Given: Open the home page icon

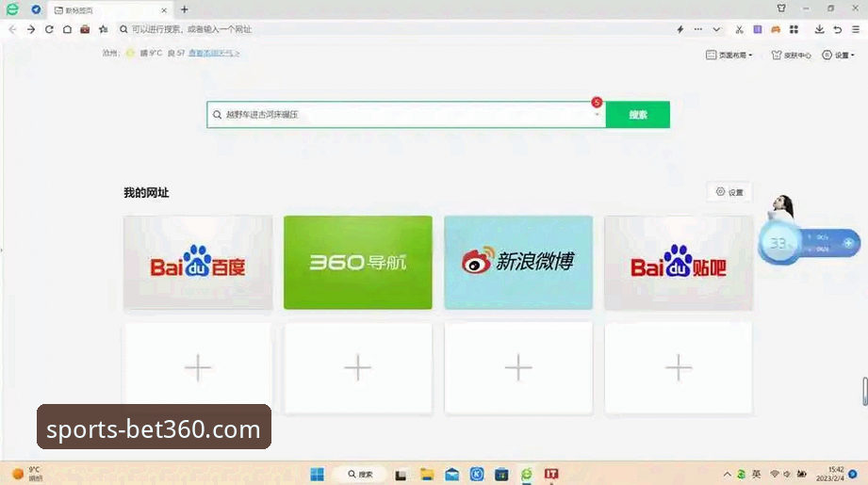Looking at the screenshot, I should coord(67,29).
